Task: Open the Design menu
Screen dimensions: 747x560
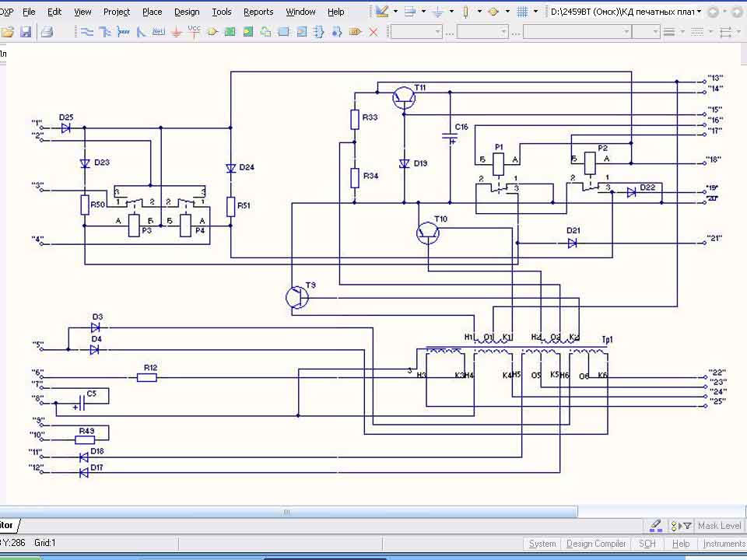Action: coord(187,12)
